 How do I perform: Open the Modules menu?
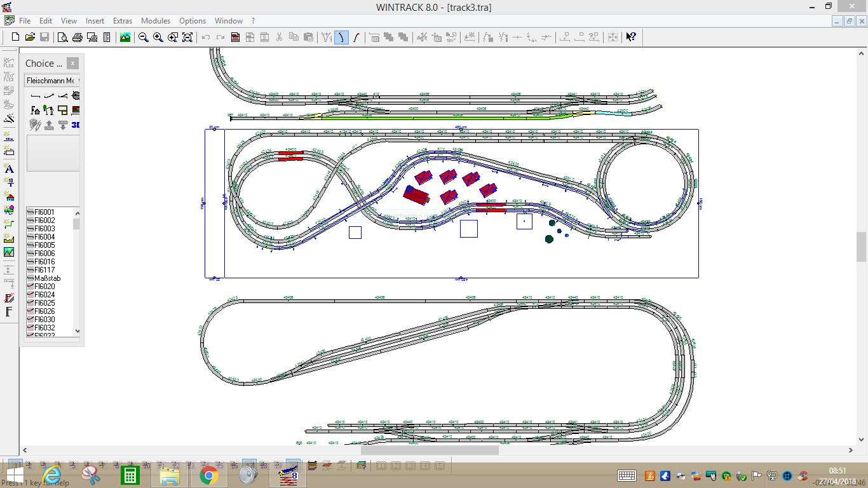(x=156, y=21)
